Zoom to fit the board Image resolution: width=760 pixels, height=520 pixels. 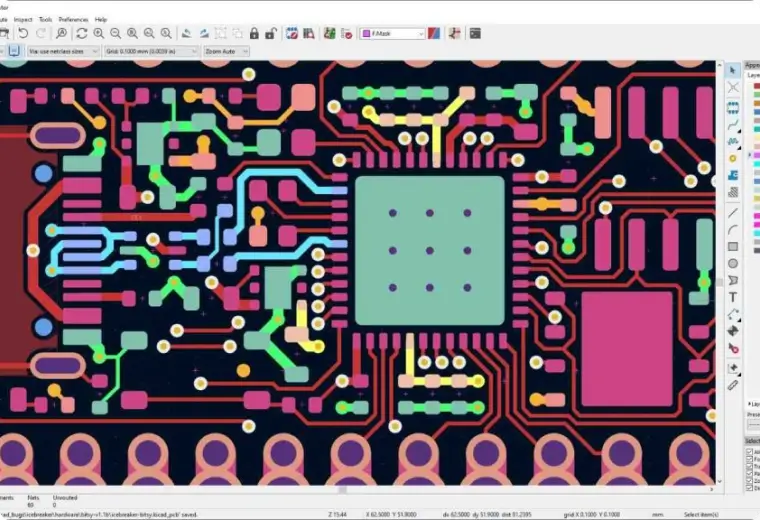132,33
